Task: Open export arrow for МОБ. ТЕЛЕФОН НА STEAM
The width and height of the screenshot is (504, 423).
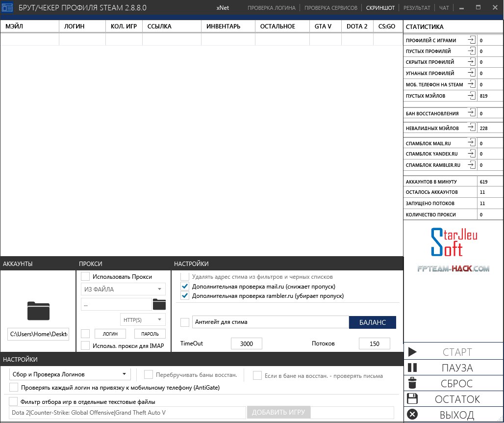Action: [471, 84]
